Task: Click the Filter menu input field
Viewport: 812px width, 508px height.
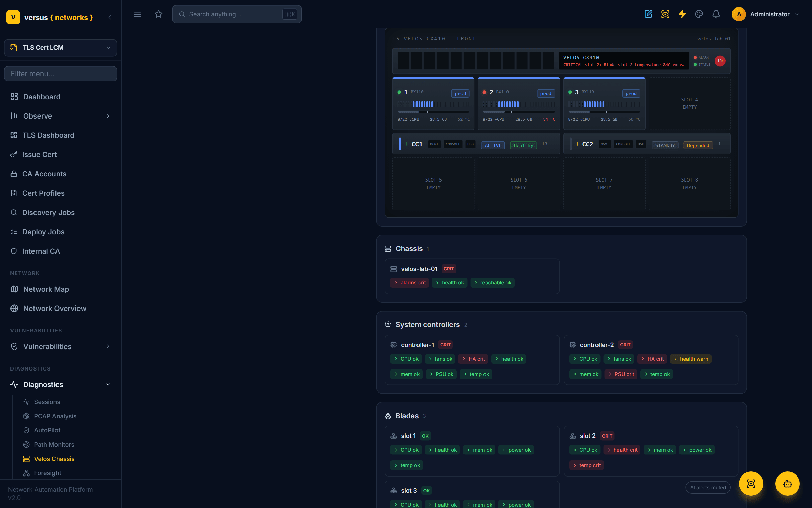Action: [61, 74]
